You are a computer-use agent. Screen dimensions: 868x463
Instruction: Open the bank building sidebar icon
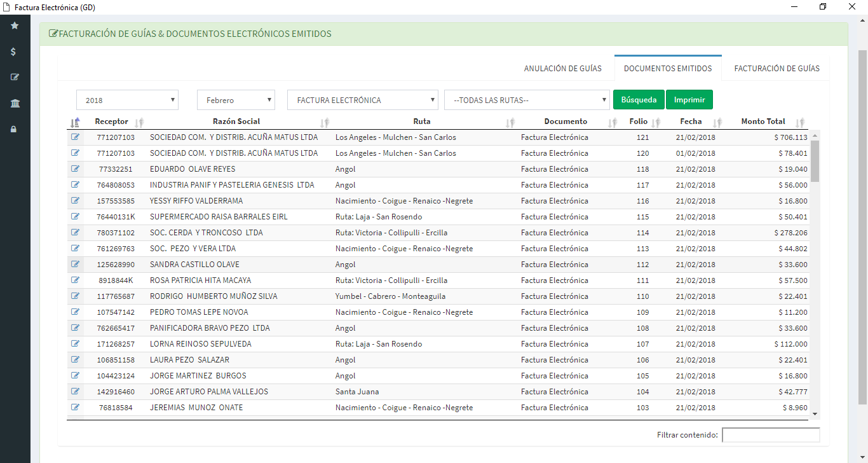pos(15,104)
